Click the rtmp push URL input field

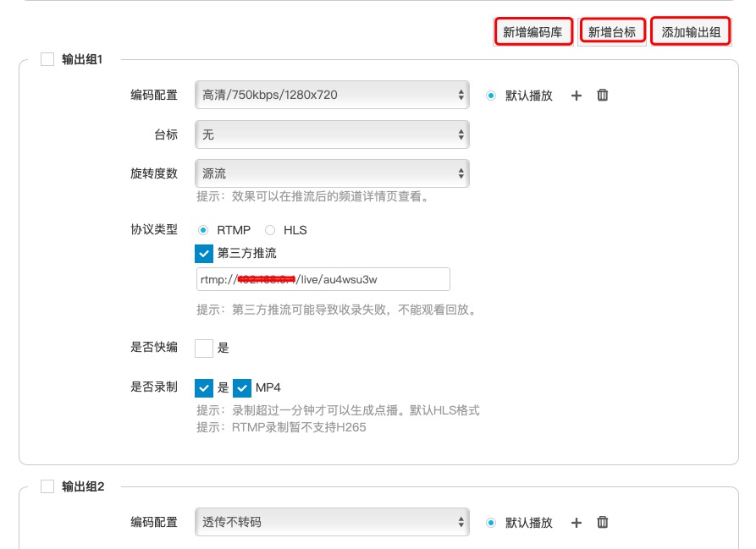[323, 279]
